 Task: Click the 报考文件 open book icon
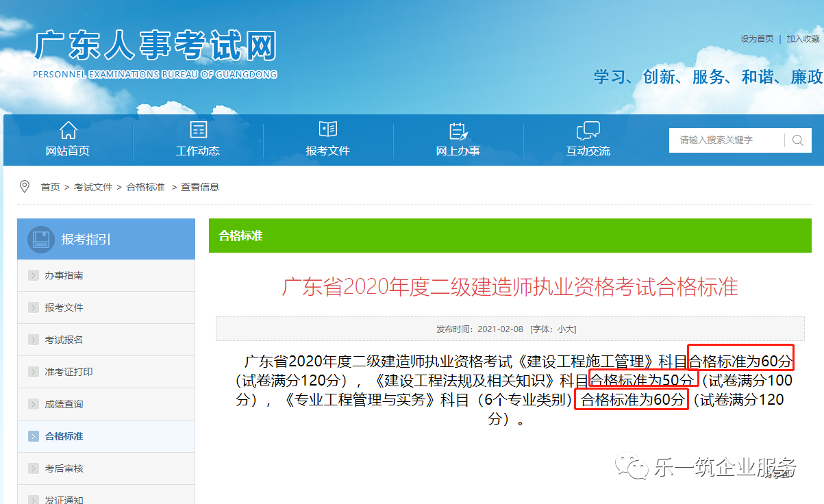click(x=328, y=129)
